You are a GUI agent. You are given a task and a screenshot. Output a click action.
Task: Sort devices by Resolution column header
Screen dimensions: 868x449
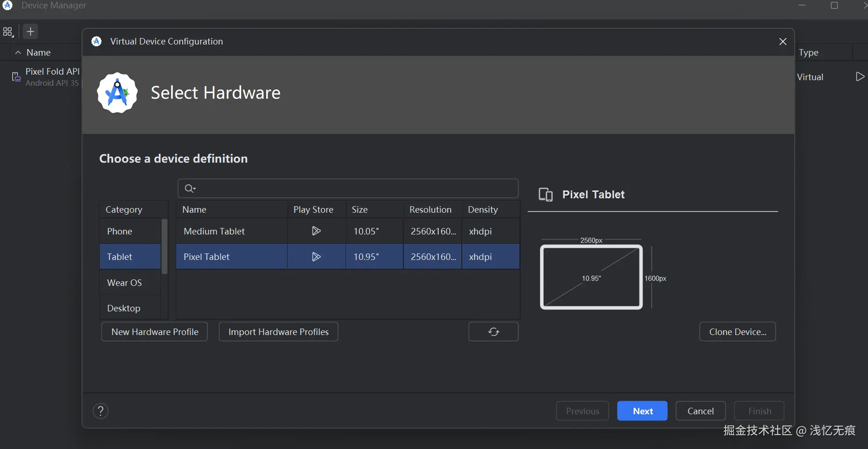click(x=430, y=209)
